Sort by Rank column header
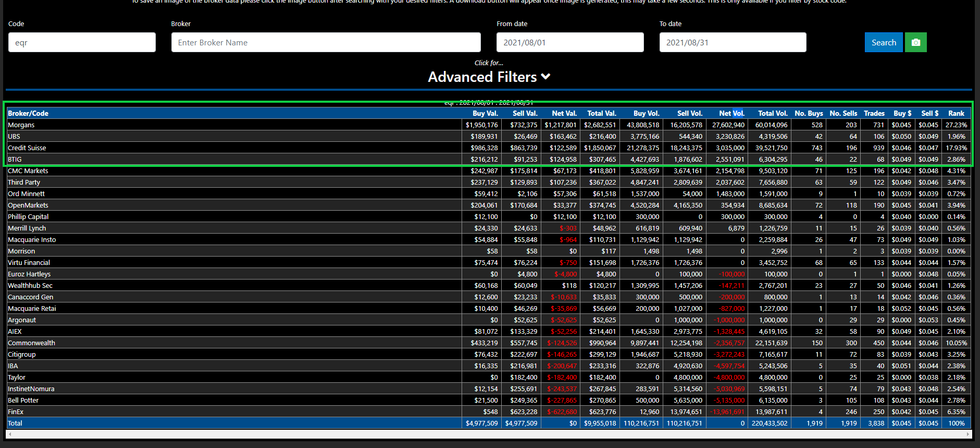This screenshot has width=980, height=448. click(x=956, y=113)
